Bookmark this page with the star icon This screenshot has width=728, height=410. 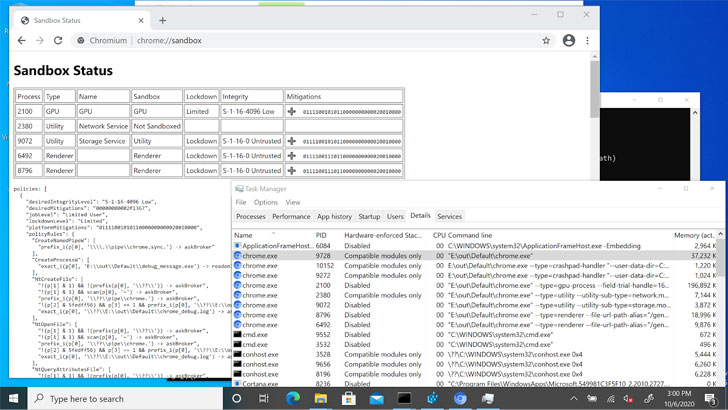tap(546, 41)
